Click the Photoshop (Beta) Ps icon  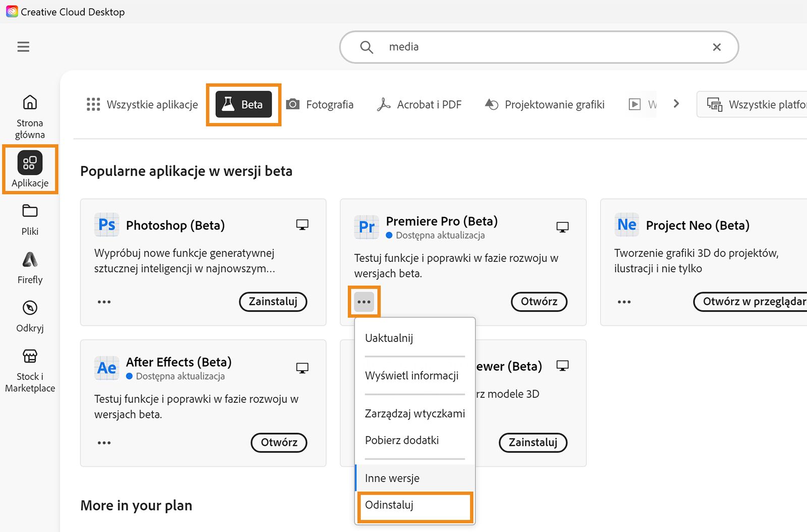pyautogui.click(x=106, y=225)
